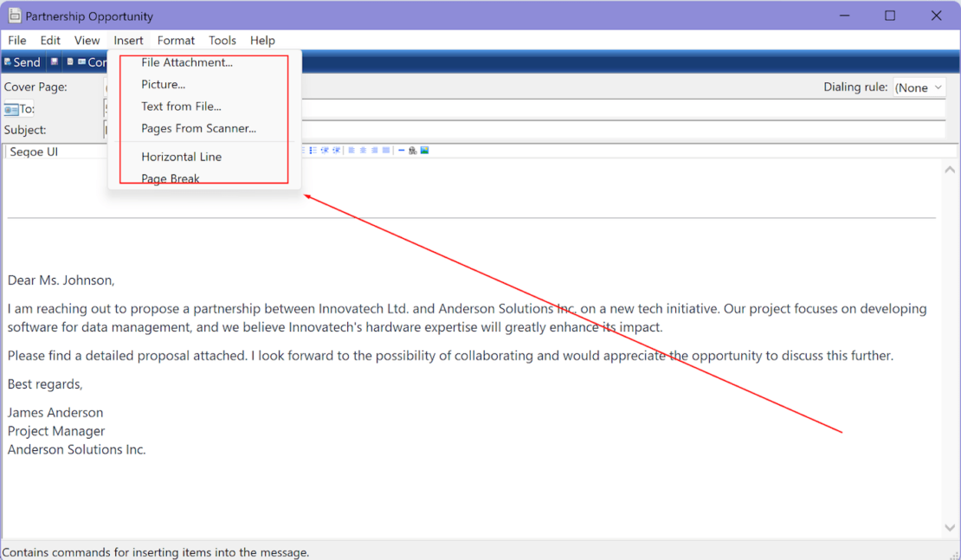Toggle right text alignment on the toolbar
Screen dimensions: 961x560
(374, 150)
